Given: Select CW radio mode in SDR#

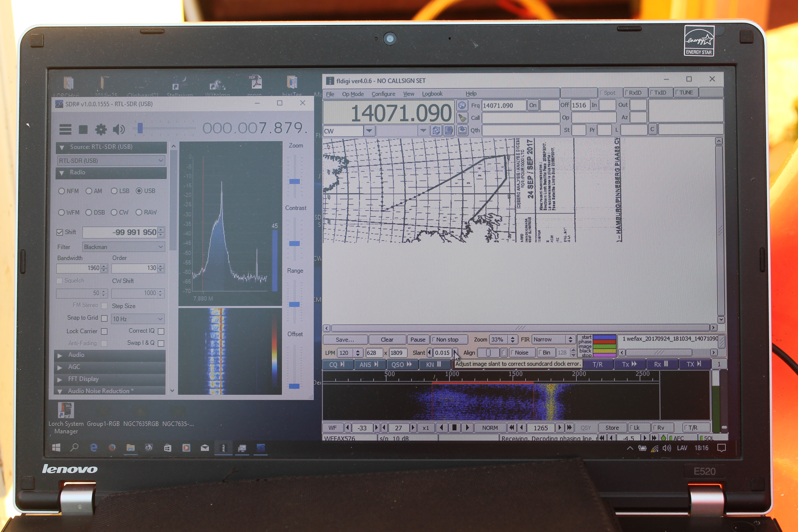Looking at the screenshot, I should (119, 212).
